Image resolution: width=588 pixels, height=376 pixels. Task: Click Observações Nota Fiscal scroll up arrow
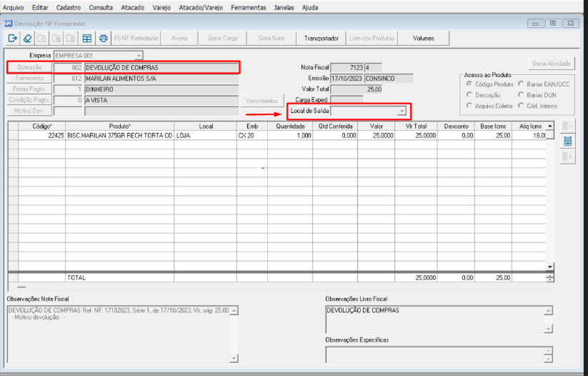coord(234,311)
